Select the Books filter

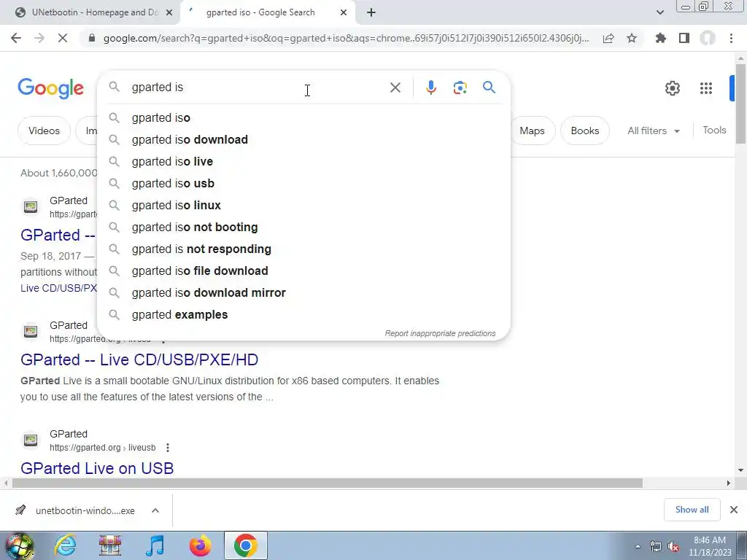tap(584, 131)
